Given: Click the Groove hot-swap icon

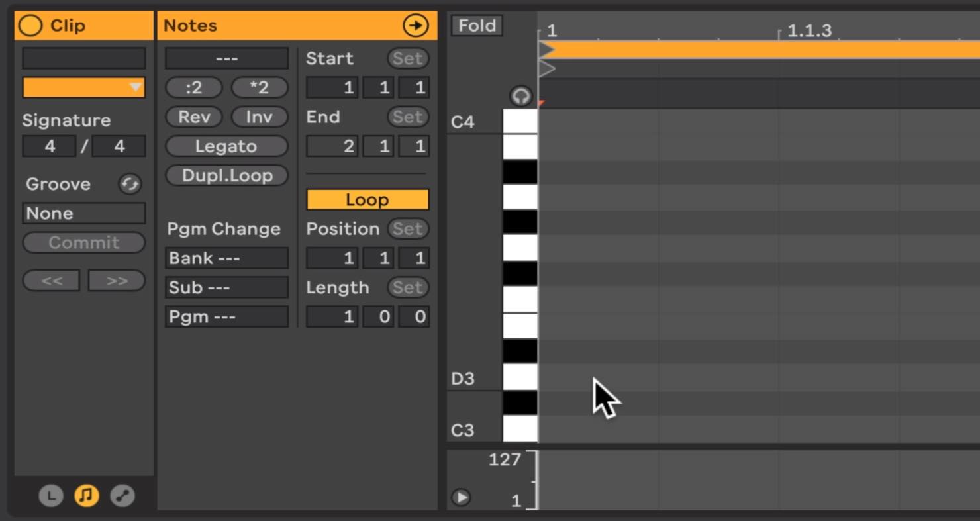Looking at the screenshot, I should [x=130, y=184].
